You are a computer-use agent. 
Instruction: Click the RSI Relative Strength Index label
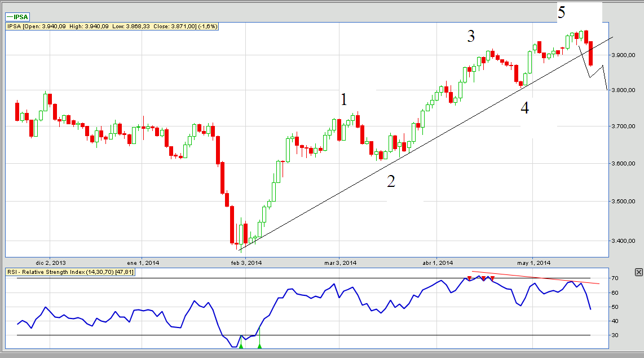click(x=70, y=272)
